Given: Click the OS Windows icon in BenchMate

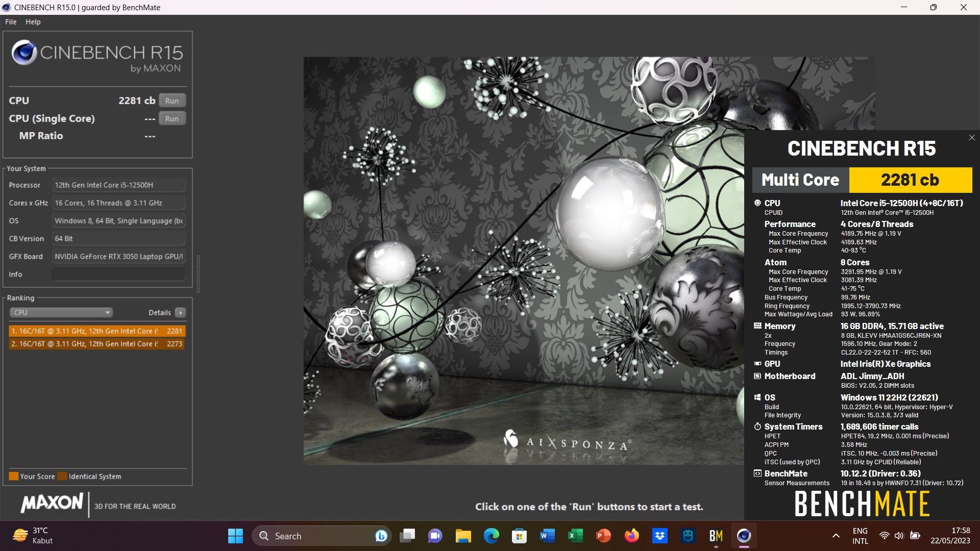Looking at the screenshot, I should coord(757,397).
